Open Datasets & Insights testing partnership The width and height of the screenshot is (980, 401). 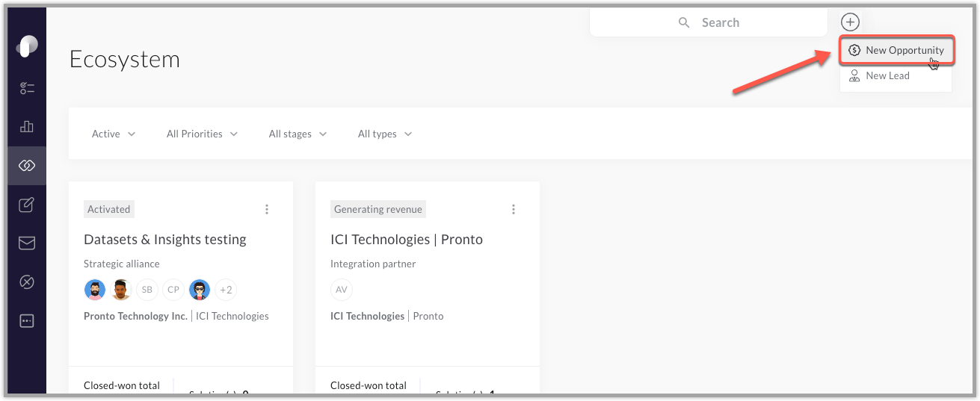[x=165, y=240]
